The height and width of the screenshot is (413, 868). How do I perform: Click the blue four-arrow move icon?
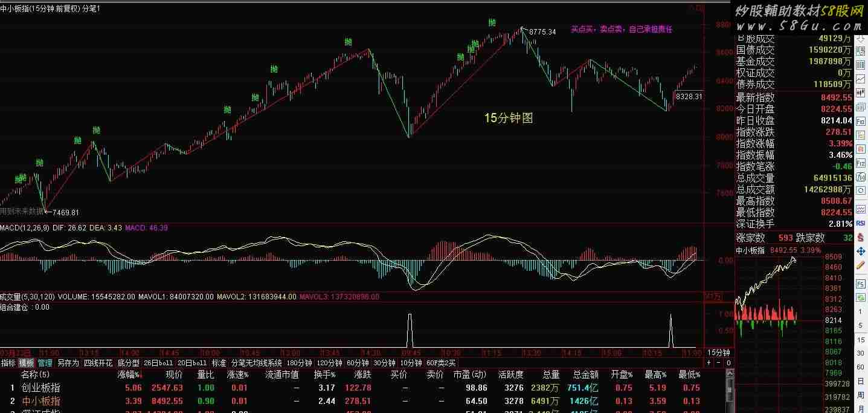pos(861,251)
